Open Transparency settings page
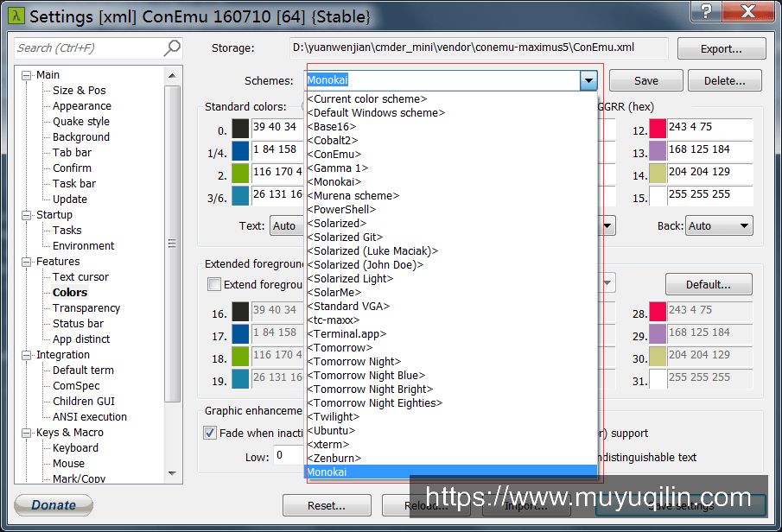Screen dimensions: 782x532 point(86,308)
